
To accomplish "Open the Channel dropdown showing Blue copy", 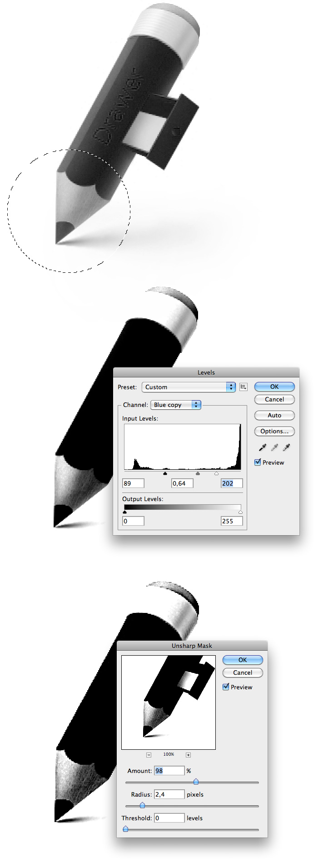I will [175, 405].
